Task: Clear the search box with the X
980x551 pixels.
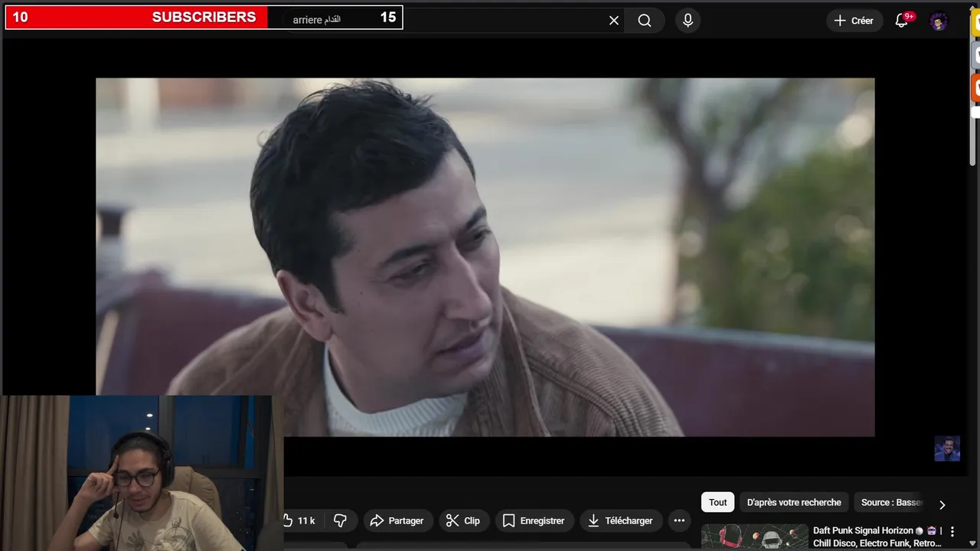Action: click(613, 21)
